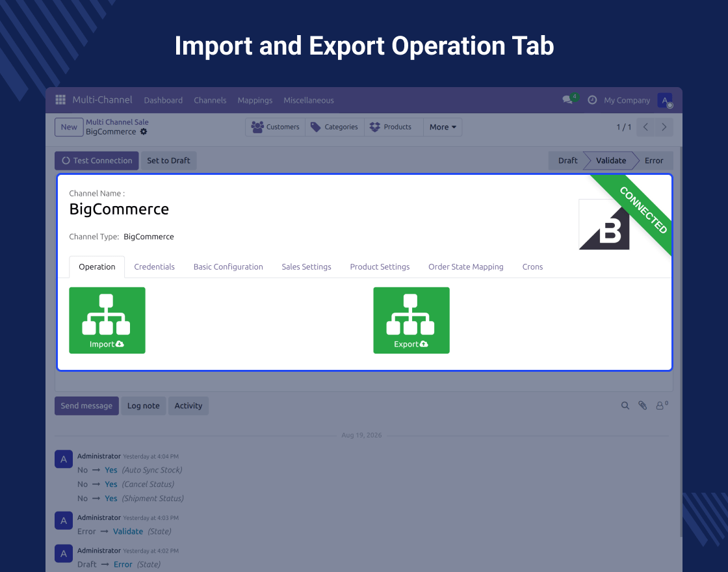
Task: Open the apps grid menu icon
Action: click(60, 100)
